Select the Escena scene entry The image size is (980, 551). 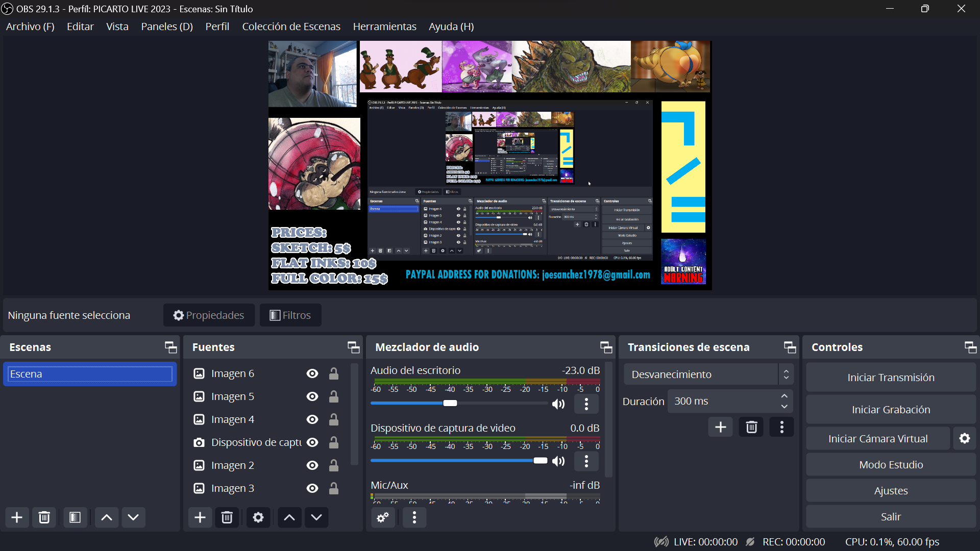point(90,374)
